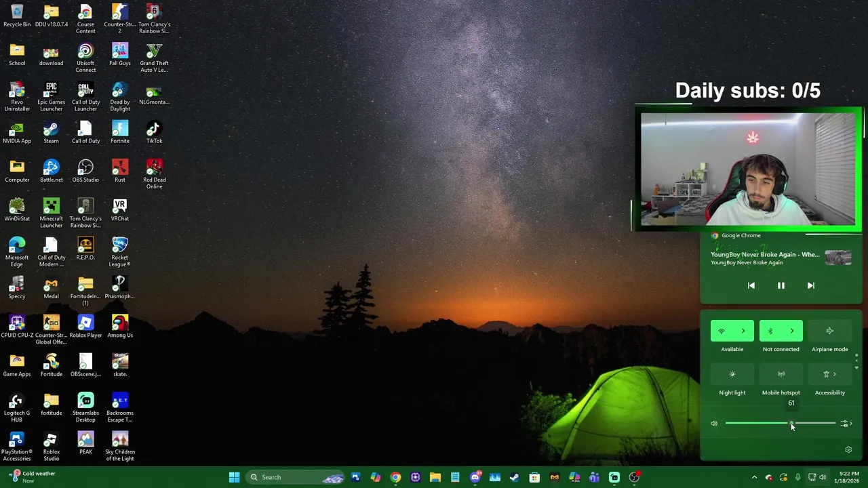The height and width of the screenshot is (488, 868).
Task: Open the WinDirStat desktop shortcut
Action: [17, 210]
